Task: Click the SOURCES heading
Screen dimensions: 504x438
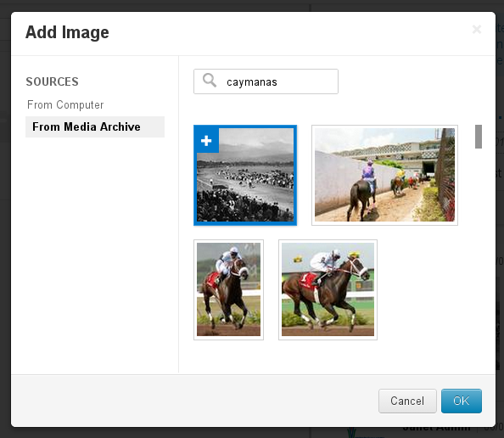Action: tap(52, 81)
